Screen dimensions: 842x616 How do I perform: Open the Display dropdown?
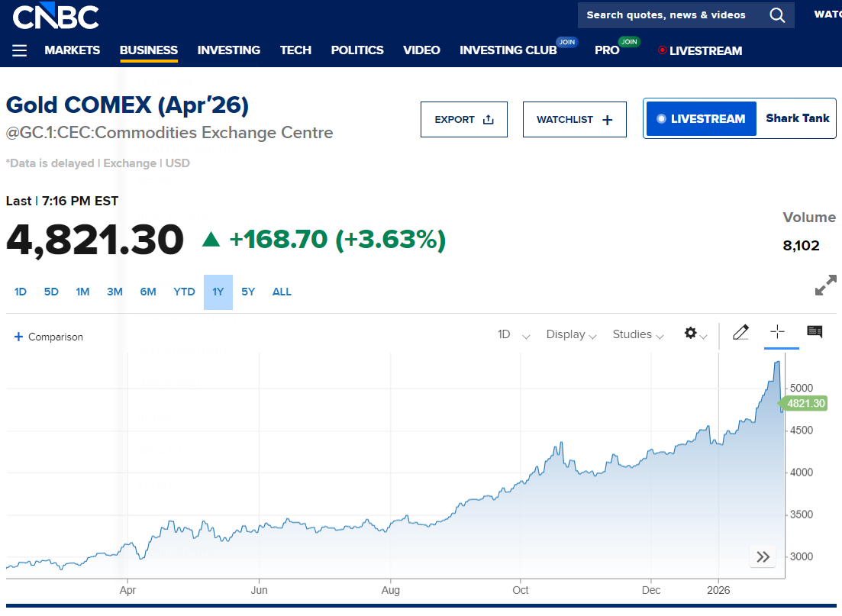tap(571, 334)
